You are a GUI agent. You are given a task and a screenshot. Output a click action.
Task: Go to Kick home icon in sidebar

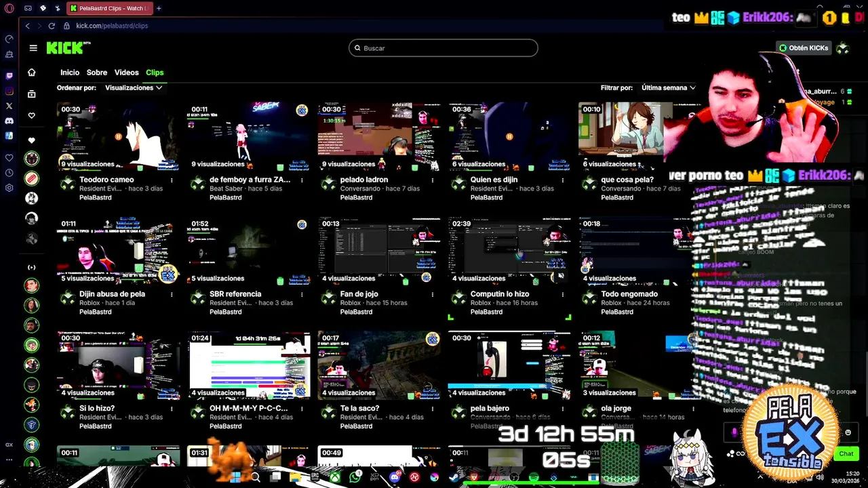[31, 73]
